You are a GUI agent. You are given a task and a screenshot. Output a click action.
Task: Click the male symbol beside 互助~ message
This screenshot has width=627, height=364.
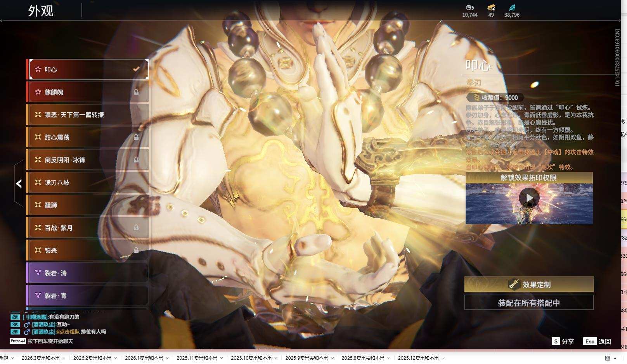(27, 324)
